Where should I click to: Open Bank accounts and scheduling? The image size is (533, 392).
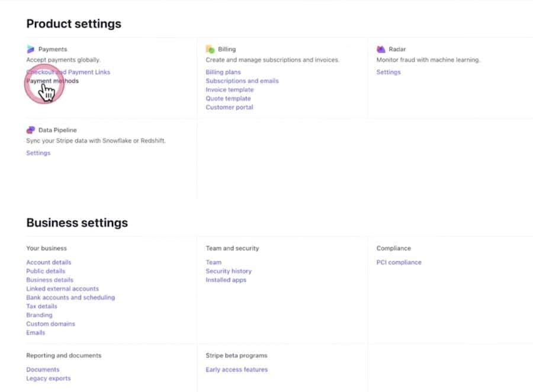tap(70, 297)
